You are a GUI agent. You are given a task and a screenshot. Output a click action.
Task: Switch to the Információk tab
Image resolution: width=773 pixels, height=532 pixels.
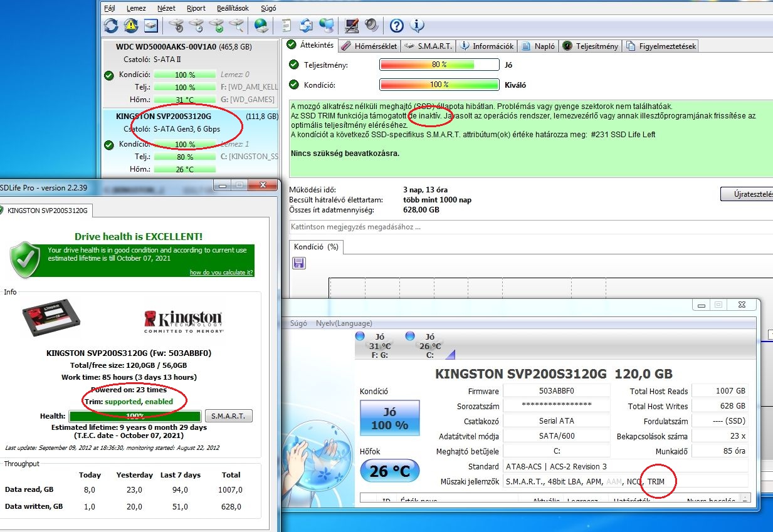tap(486, 46)
